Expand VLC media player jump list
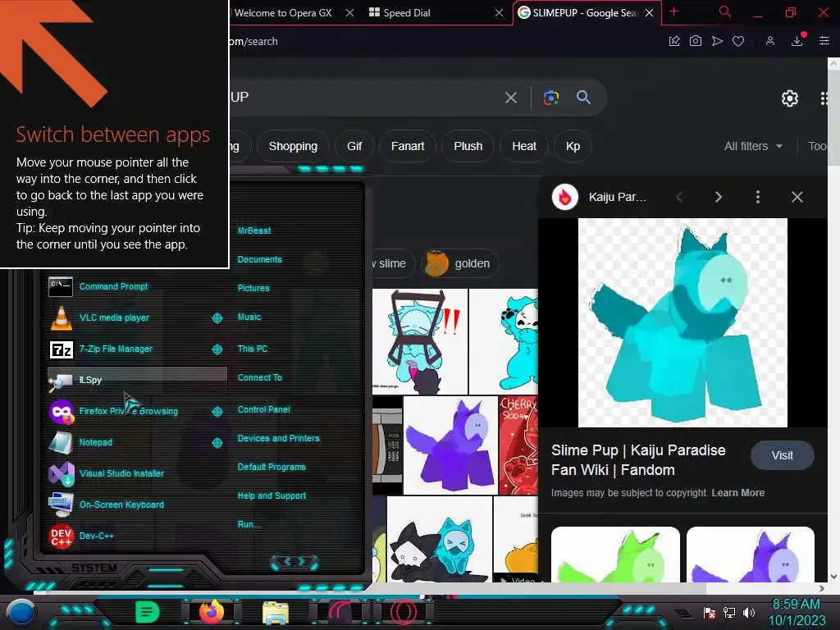The height and width of the screenshot is (630, 840). pyautogui.click(x=217, y=318)
